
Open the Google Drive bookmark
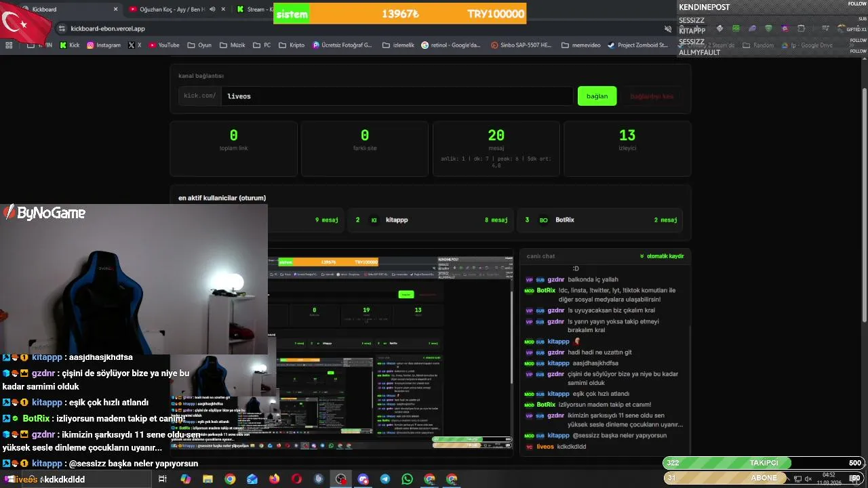pos(807,45)
